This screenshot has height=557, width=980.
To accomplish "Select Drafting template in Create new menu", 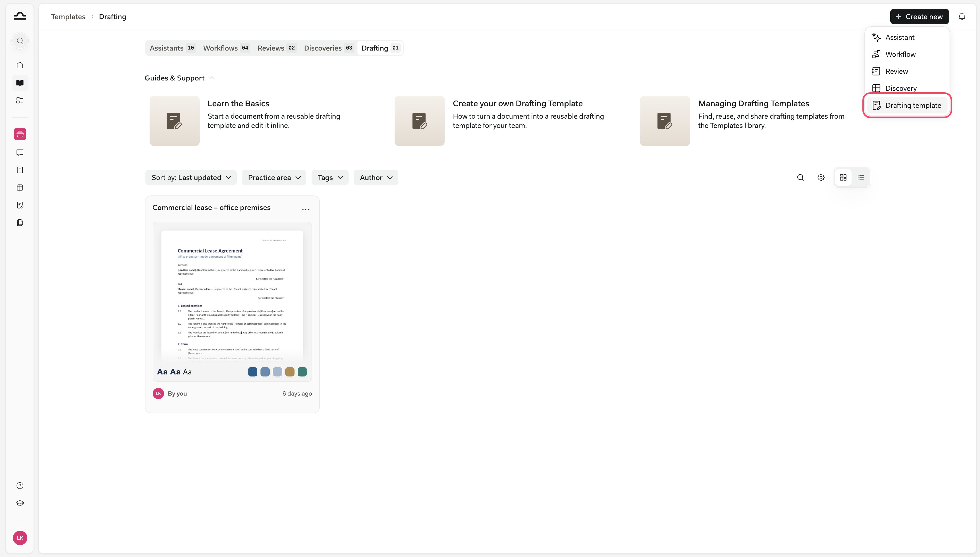I will click(907, 105).
